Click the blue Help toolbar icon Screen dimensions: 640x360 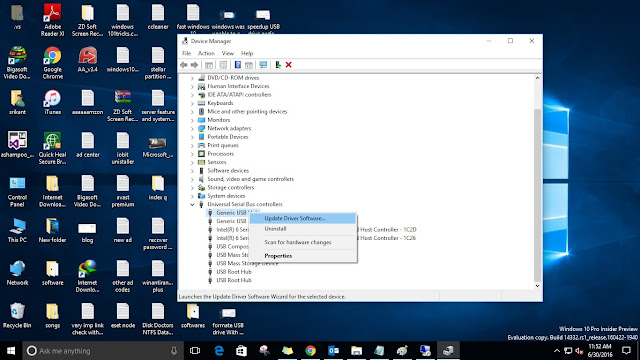238,65
